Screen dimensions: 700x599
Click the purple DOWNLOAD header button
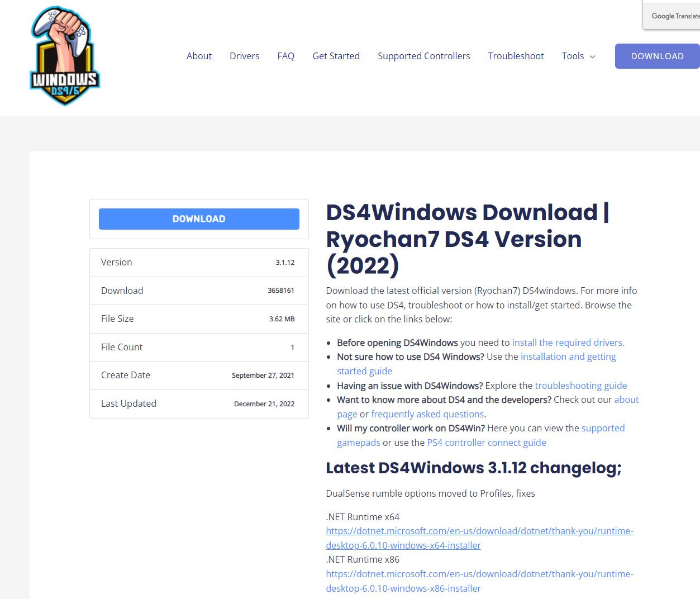point(657,56)
